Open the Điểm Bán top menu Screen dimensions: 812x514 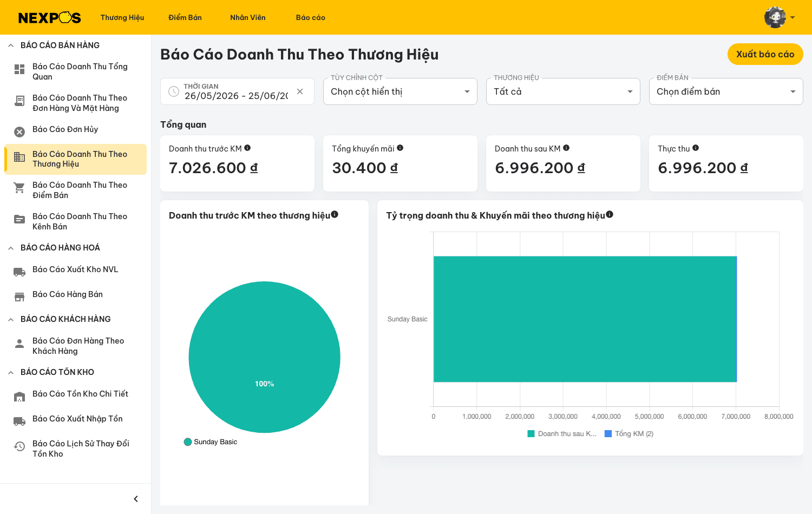click(185, 17)
